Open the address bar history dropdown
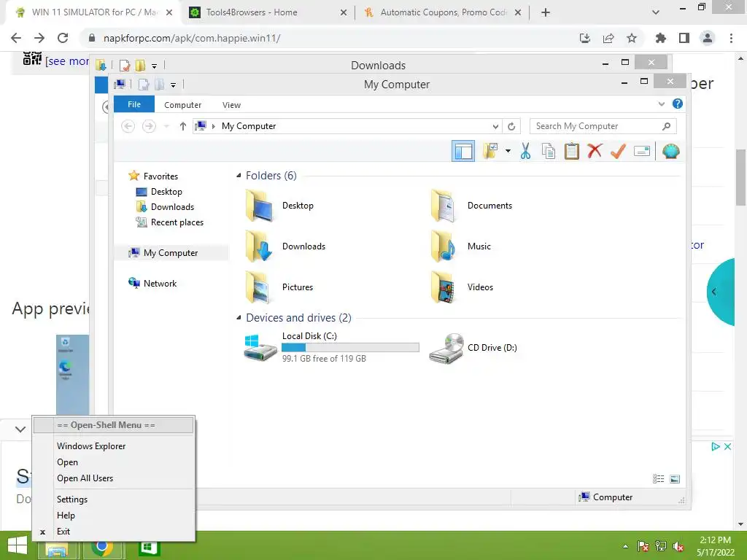The height and width of the screenshot is (560, 747). click(x=495, y=126)
